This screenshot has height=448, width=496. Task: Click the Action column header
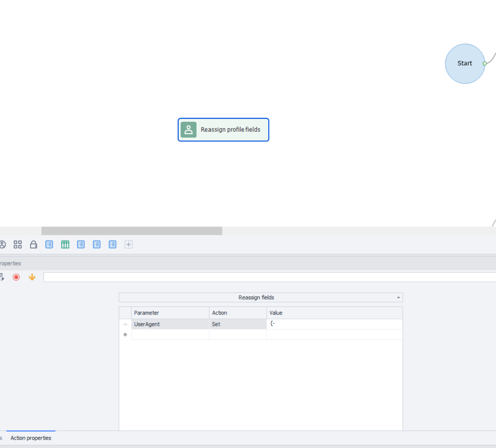[238, 313]
